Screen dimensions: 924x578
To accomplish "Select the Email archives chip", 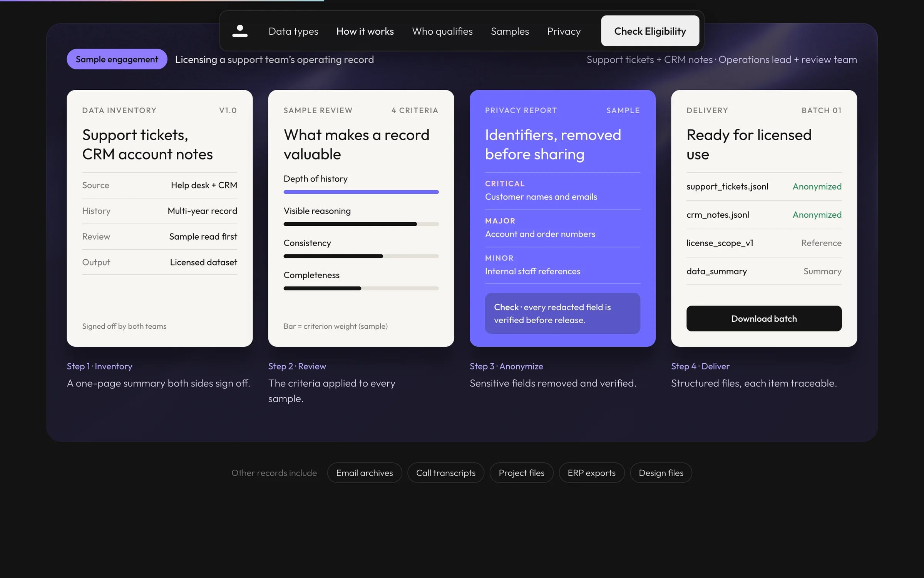I will tap(365, 472).
